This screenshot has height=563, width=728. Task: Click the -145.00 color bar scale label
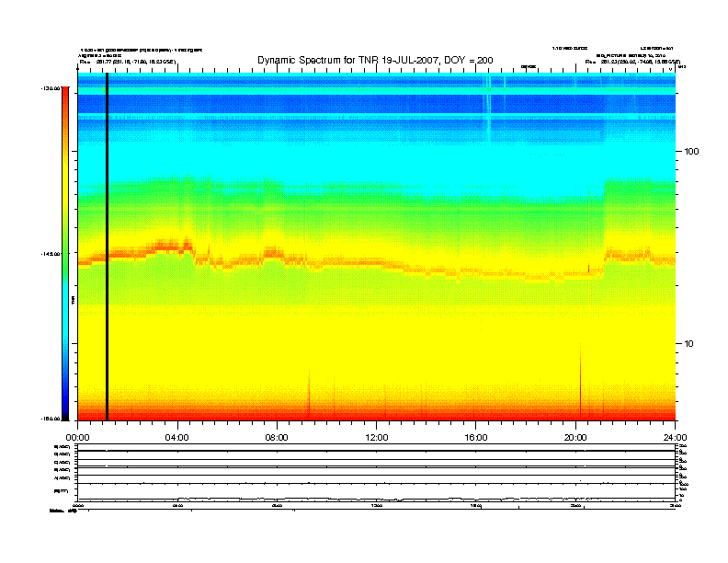click(51, 254)
